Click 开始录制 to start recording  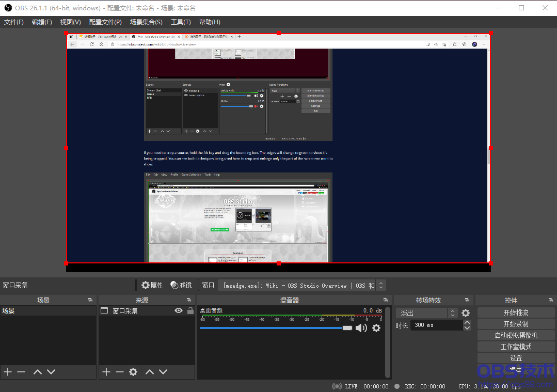pos(516,324)
